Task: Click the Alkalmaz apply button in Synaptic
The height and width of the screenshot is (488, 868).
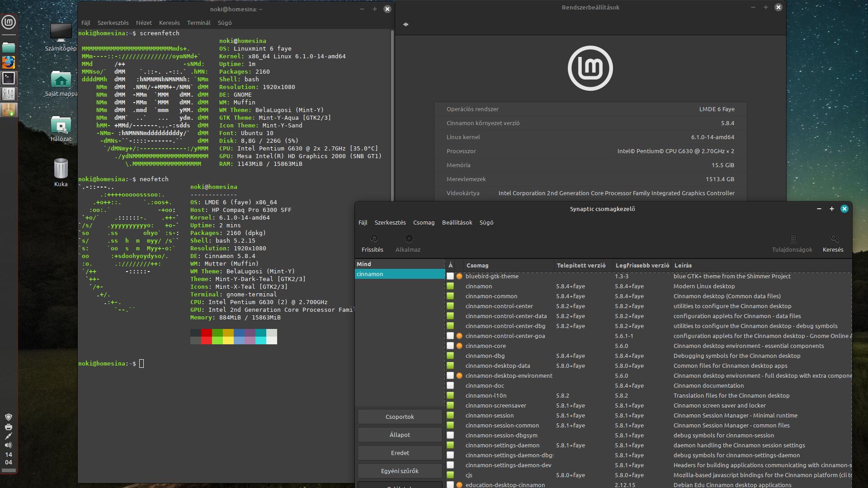Action: (408, 244)
